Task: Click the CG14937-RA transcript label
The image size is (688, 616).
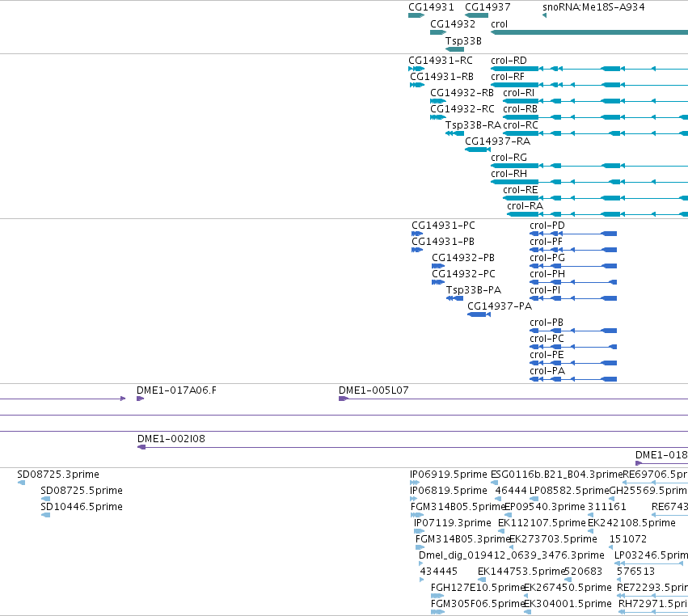Action: tap(497, 141)
